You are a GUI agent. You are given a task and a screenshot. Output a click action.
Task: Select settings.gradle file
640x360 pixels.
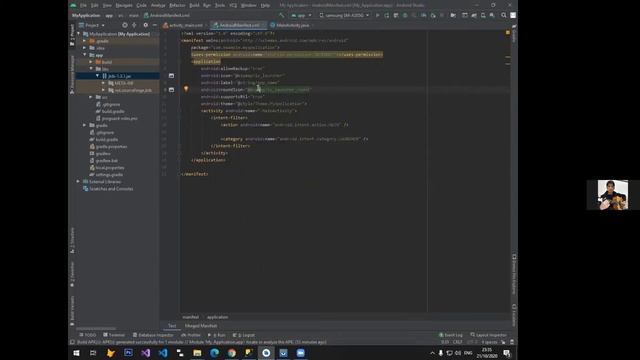click(x=106, y=175)
